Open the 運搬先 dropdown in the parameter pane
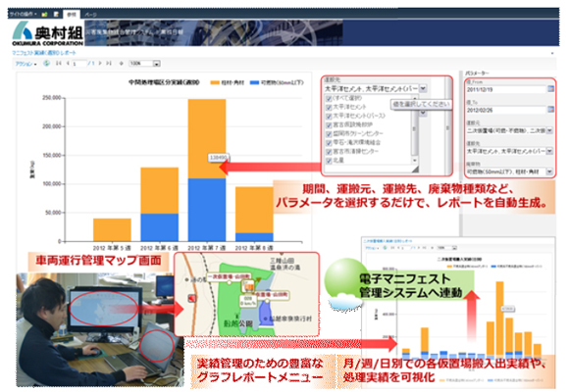569x392 pixels. pos(549,151)
